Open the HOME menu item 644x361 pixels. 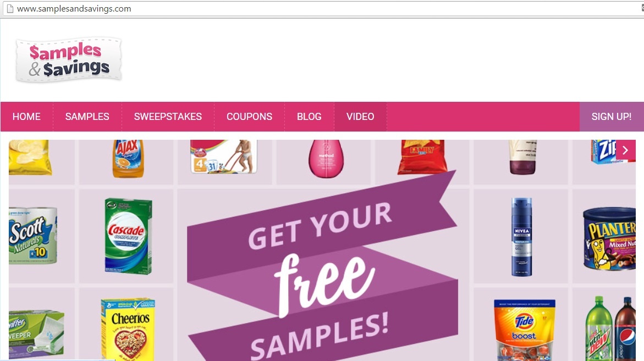point(27,117)
